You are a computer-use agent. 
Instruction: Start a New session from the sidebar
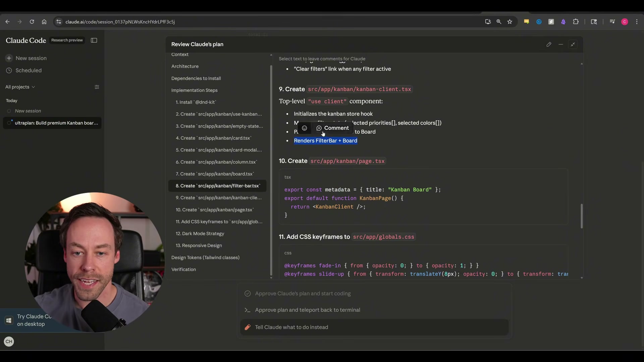coord(26,58)
